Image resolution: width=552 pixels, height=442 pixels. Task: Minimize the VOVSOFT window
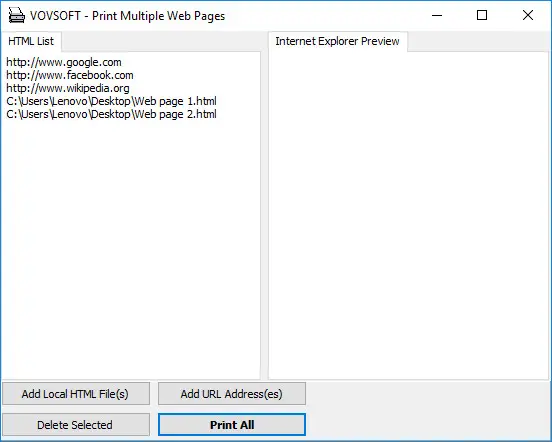point(437,15)
